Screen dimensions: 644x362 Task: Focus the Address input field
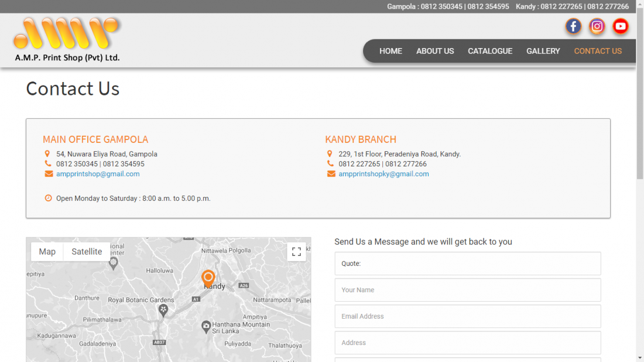467,342
